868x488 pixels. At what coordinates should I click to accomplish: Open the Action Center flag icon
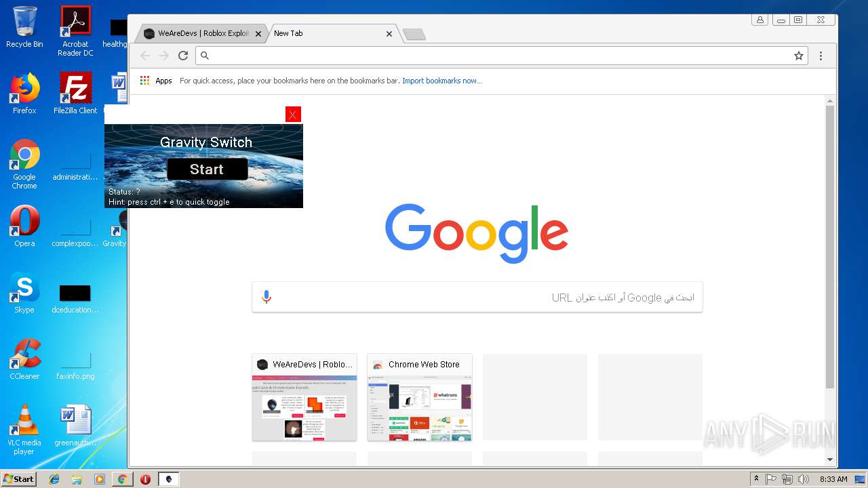click(771, 479)
